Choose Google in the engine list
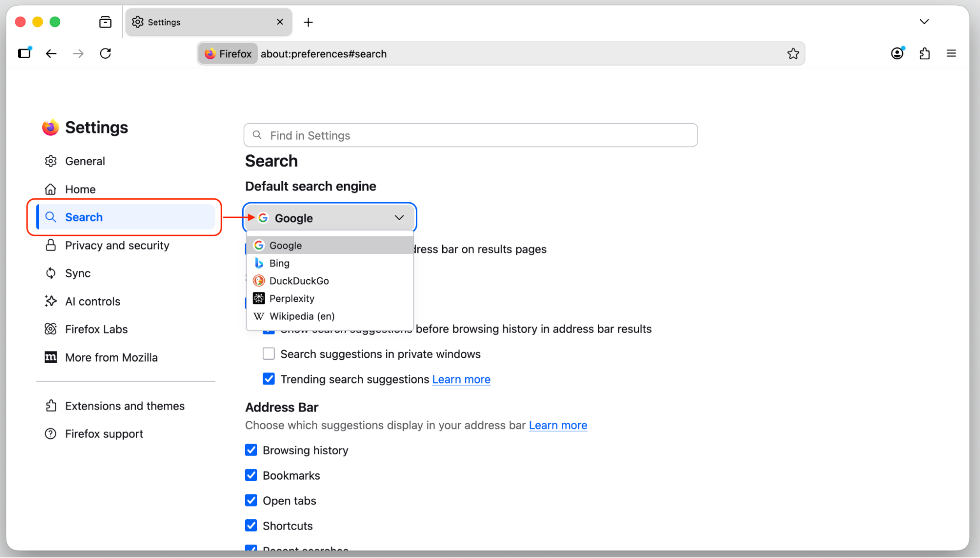This screenshot has height=558, width=980. tap(330, 245)
